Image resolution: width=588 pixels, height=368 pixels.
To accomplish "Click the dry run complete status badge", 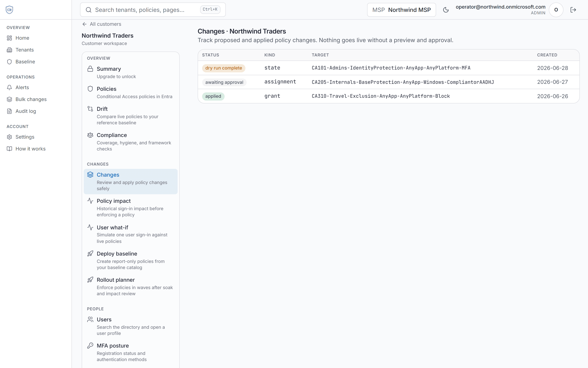I will 224,68.
